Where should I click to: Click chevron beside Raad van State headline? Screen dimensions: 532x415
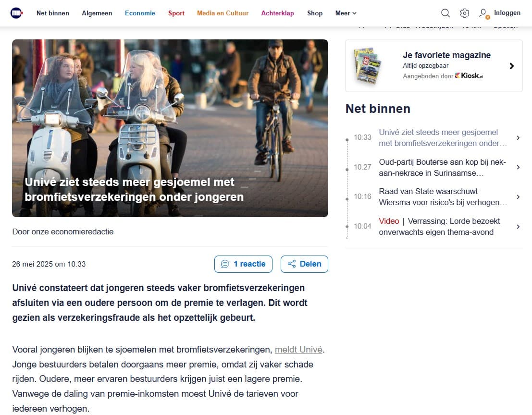[x=518, y=197]
